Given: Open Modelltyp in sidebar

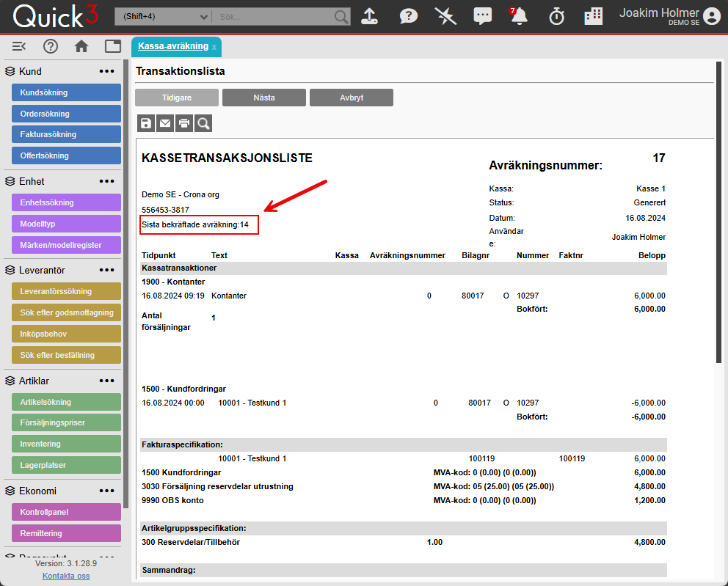Looking at the screenshot, I should pos(66,224).
